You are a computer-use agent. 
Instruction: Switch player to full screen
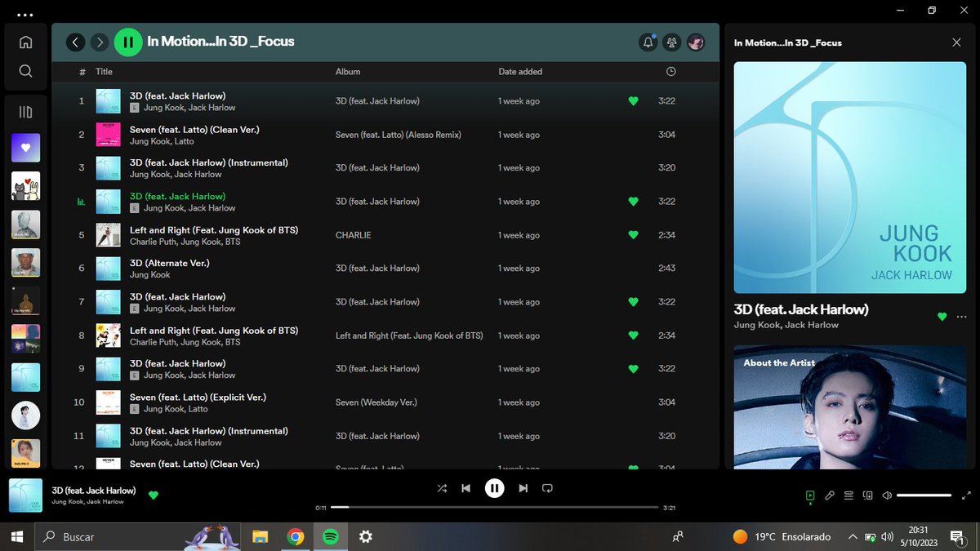tap(967, 495)
